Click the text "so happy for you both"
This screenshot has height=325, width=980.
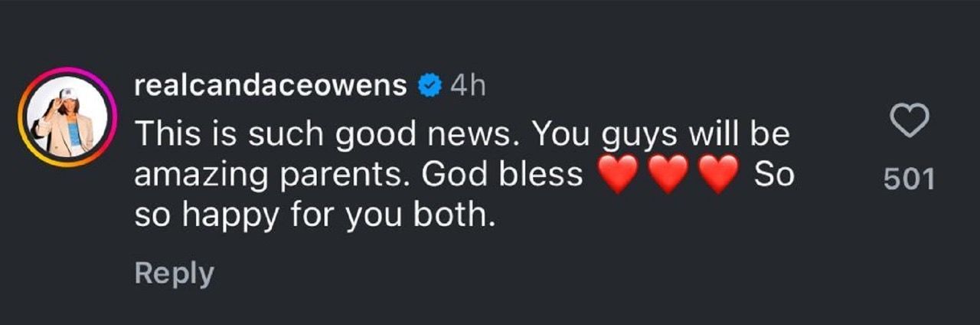click(314, 217)
